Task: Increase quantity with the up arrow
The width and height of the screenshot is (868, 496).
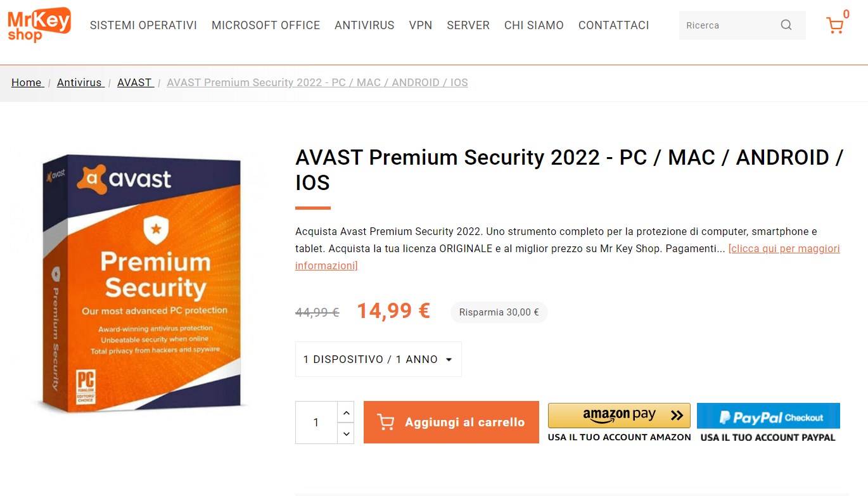Action: 346,412
